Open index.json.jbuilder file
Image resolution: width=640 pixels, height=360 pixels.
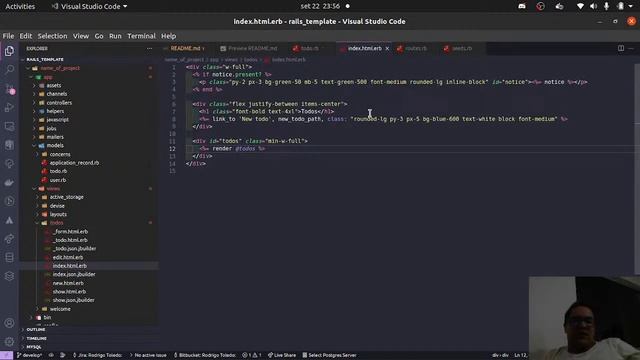coord(74,274)
